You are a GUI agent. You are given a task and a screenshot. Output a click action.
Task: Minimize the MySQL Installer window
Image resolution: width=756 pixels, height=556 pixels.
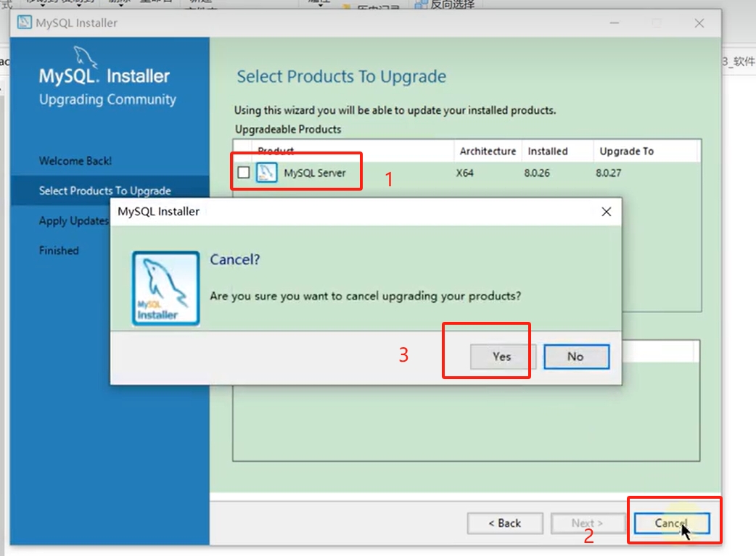pyautogui.click(x=615, y=23)
